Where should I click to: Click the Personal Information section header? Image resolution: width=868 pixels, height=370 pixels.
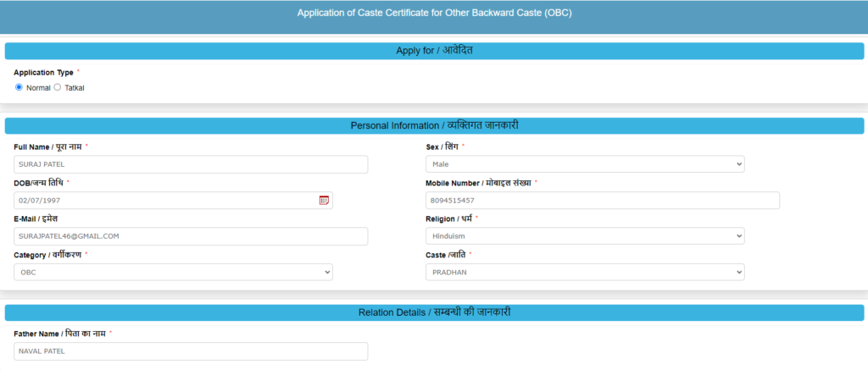(x=435, y=126)
